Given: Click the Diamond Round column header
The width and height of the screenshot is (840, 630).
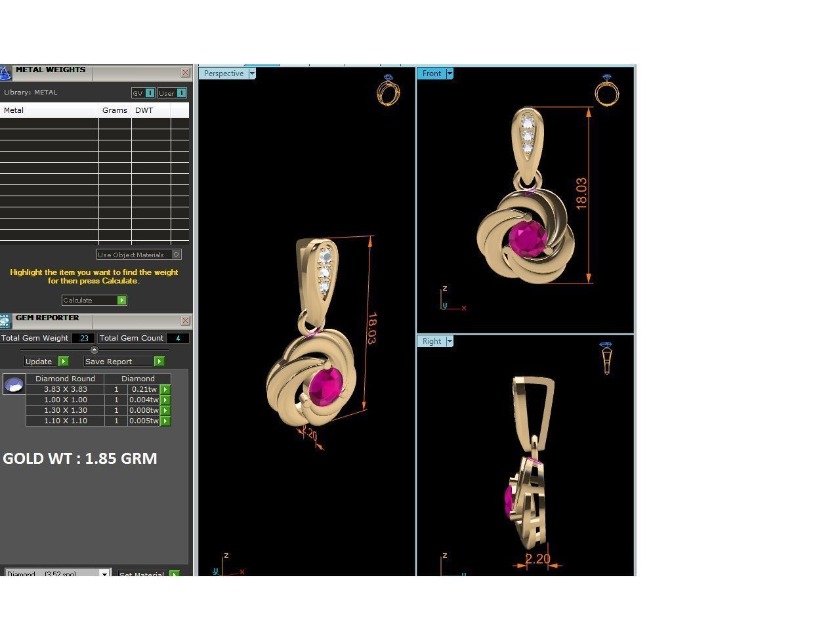Looking at the screenshot, I should coord(65,379).
